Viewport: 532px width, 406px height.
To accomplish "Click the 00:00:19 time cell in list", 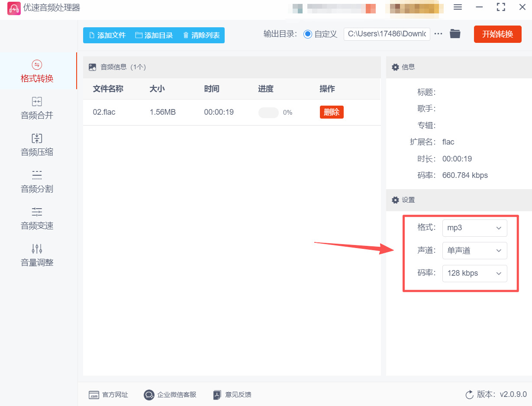I will 219,112.
